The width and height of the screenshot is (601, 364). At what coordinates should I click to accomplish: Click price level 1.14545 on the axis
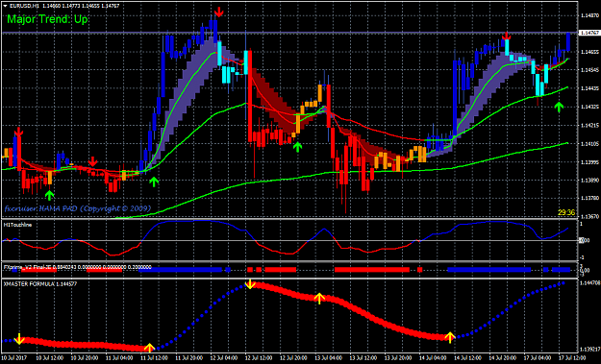(589, 70)
